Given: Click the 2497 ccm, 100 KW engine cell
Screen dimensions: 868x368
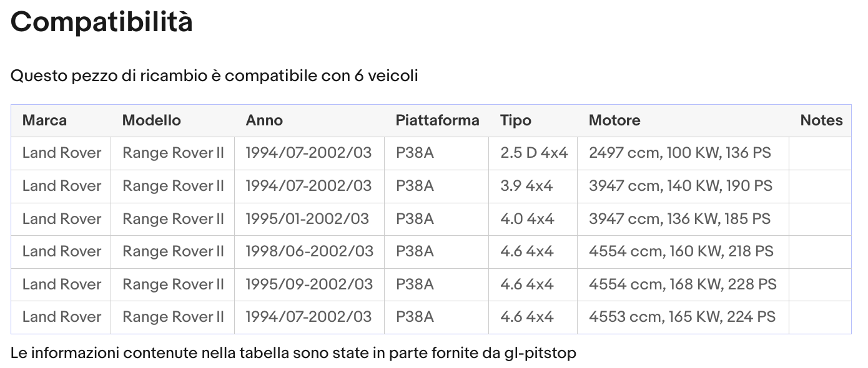Looking at the screenshot, I should tap(679, 153).
